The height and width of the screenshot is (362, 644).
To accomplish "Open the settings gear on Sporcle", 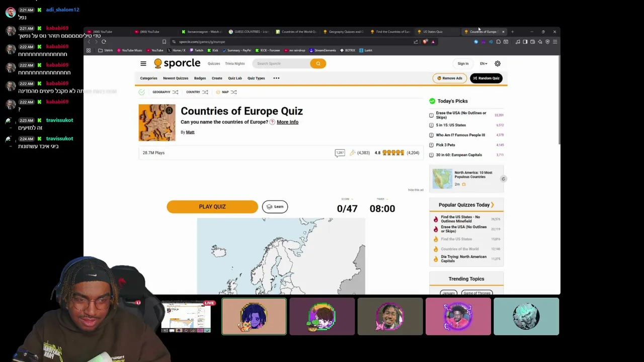I will click(498, 63).
